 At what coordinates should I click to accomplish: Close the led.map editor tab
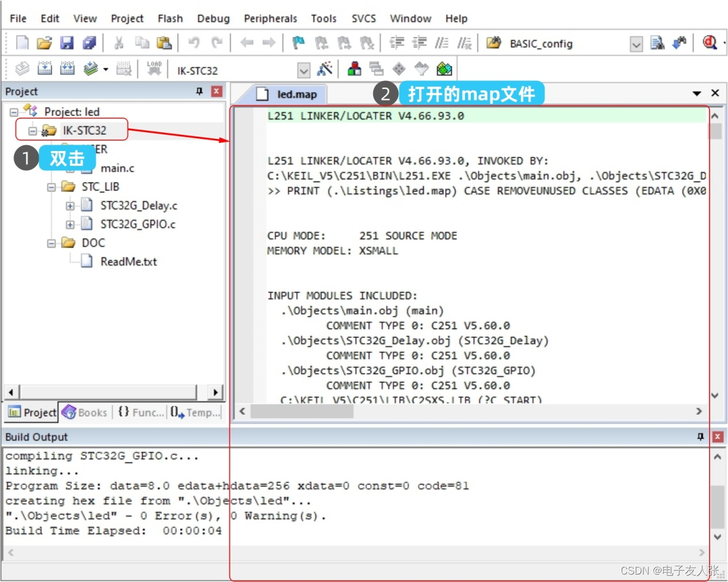tap(715, 93)
